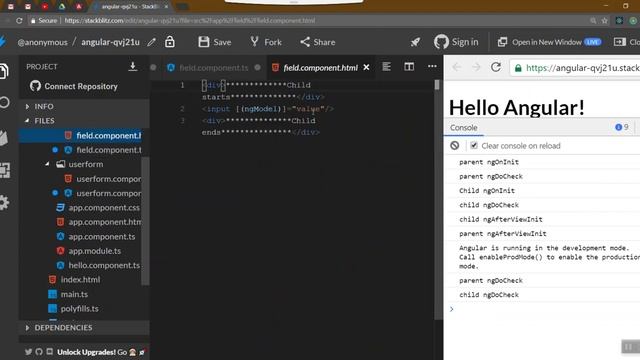Click preview forward arrow
This screenshot has width=640, height=360.
click(476, 67)
